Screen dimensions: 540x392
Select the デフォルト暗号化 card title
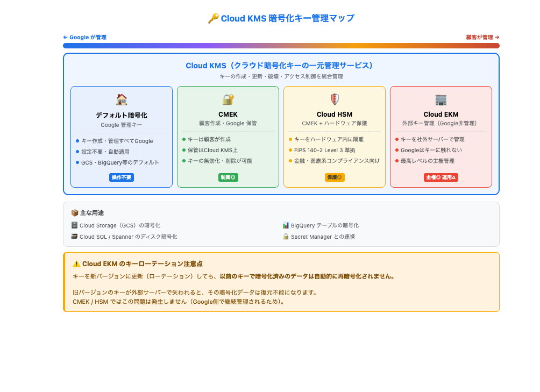[x=122, y=115]
